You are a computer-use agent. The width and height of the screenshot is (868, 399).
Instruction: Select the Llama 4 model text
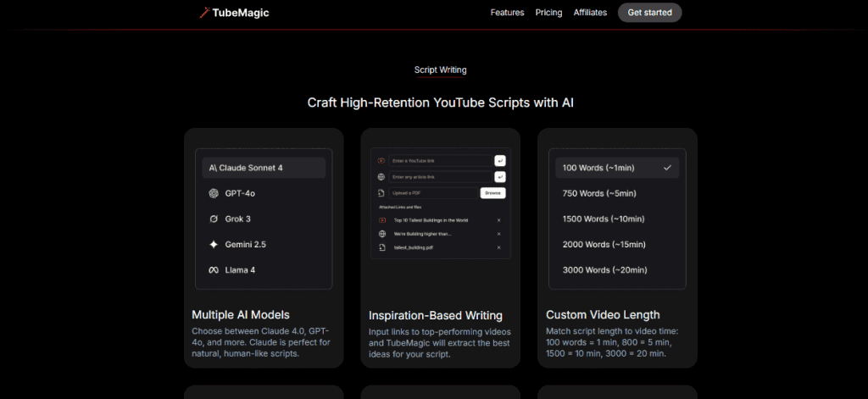click(240, 270)
